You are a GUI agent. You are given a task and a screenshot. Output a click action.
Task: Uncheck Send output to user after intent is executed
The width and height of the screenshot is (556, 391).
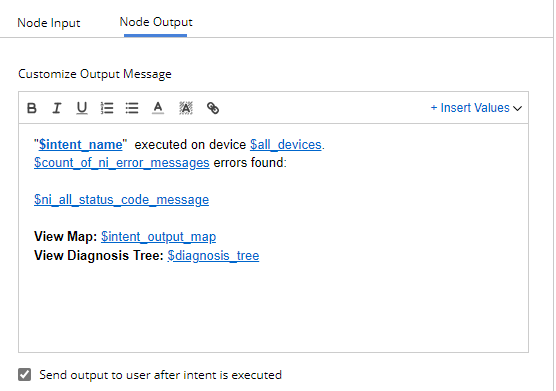24,374
